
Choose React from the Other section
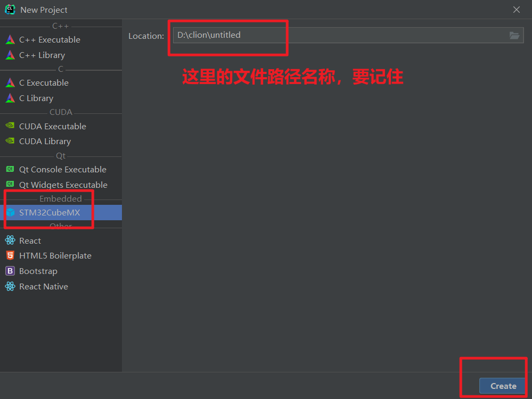click(31, 240)
